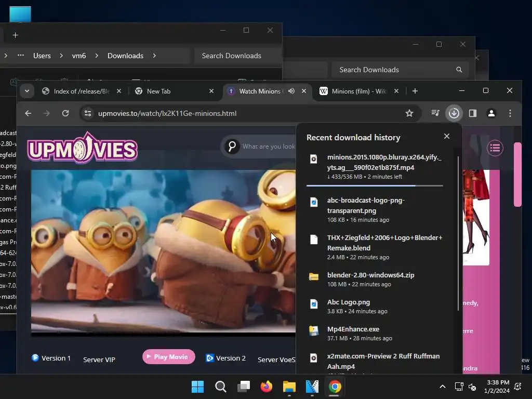Click the Minions video player
The width and height of the screenshot is (532, 399).
[163, 252]
